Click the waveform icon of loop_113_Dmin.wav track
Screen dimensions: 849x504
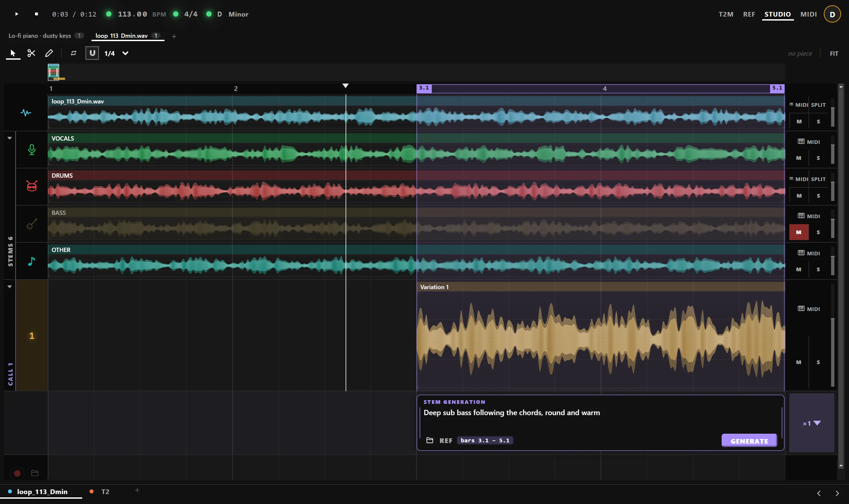26,112
